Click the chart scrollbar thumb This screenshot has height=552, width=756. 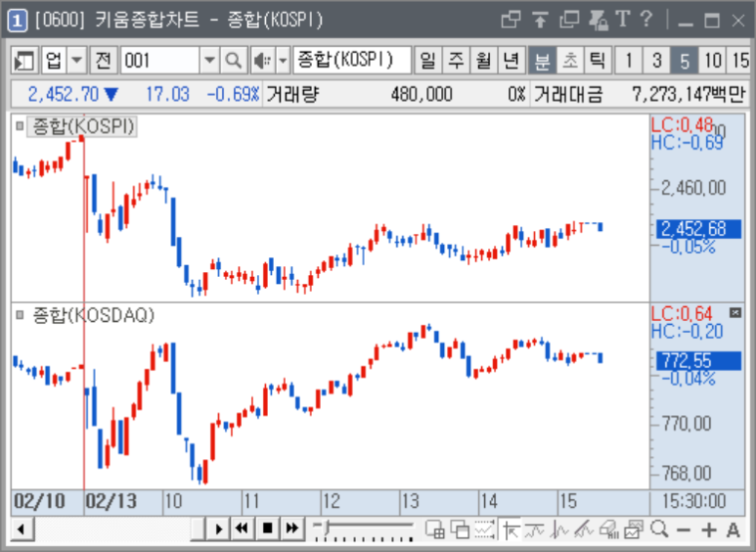[x=198, y=529]
